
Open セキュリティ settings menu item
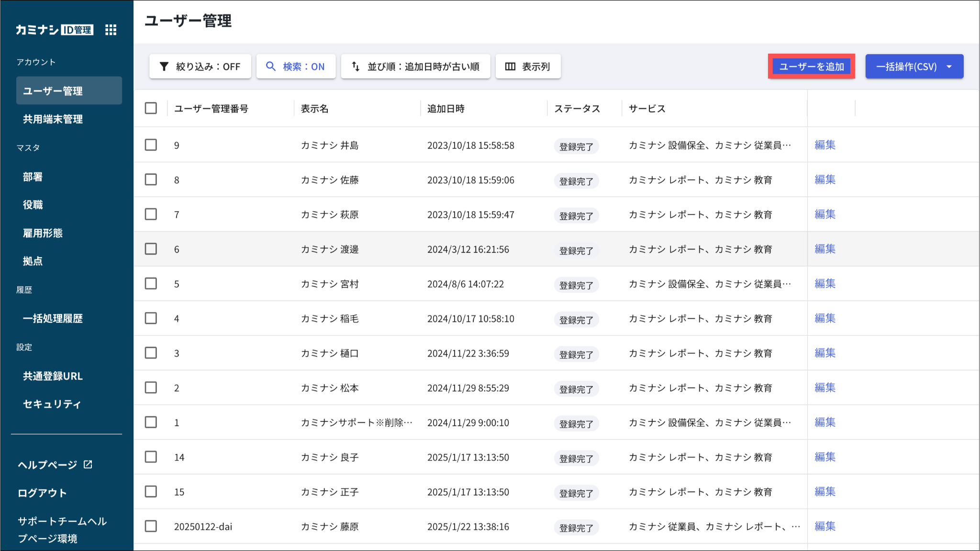[52, 404]
